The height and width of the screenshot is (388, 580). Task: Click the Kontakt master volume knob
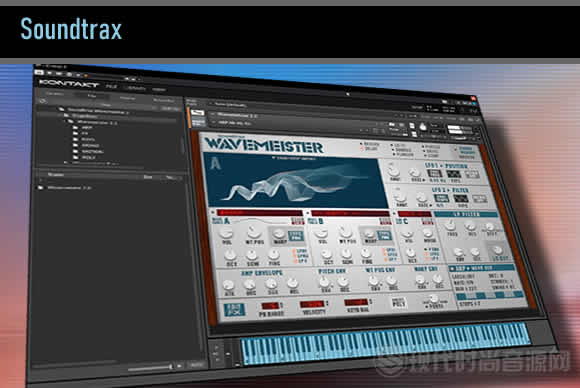click(x=422, y=127)
